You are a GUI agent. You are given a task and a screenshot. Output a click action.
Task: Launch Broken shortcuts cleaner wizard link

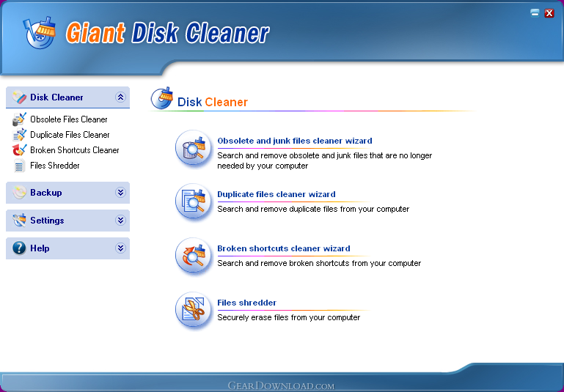[283, 248]
